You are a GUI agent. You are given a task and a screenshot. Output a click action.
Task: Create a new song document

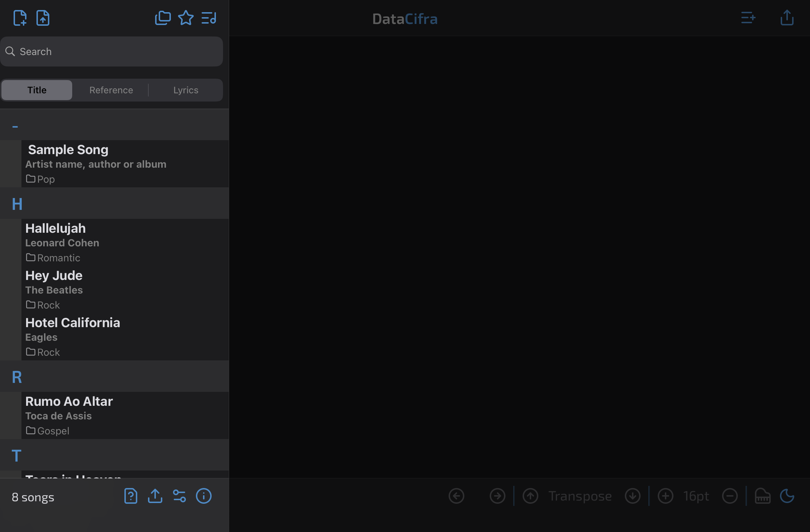point(20,18)
